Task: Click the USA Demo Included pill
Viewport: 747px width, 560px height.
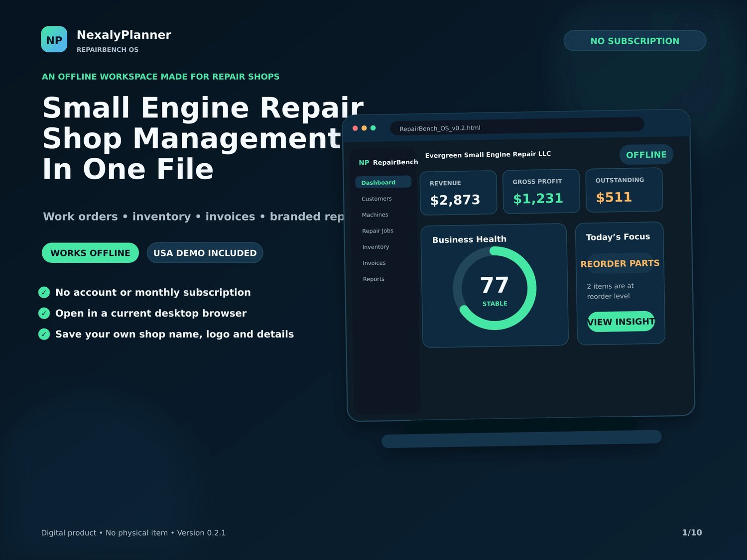Action: (205, 253)
